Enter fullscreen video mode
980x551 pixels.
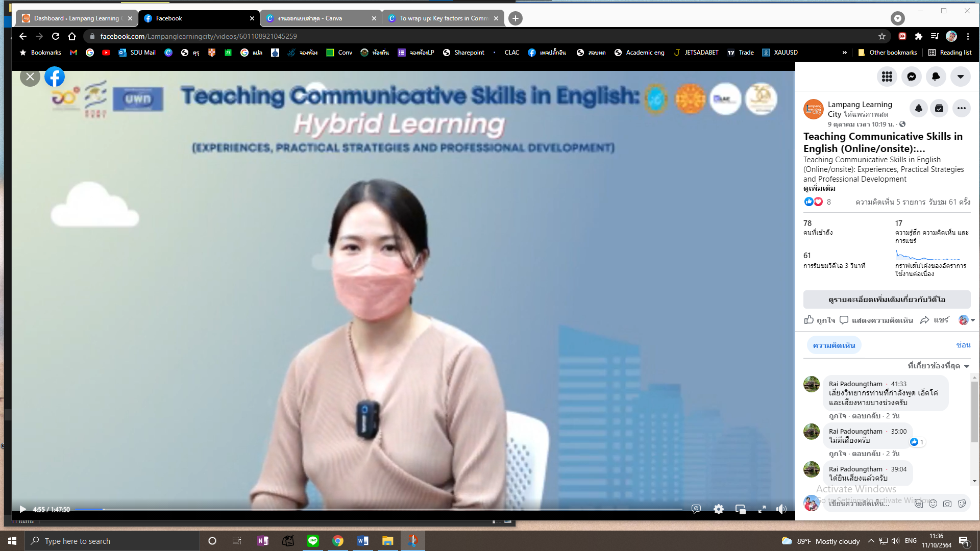coord(762,509)
